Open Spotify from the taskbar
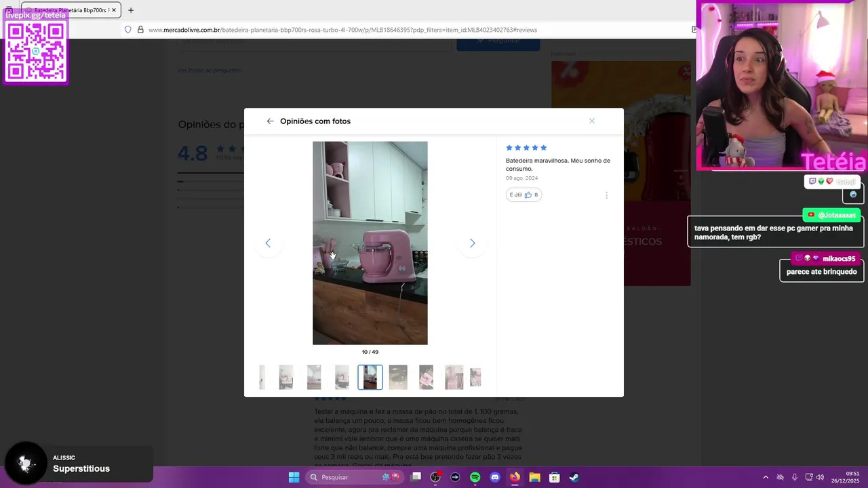The image size is (868, 488). (x=475, y=477)
